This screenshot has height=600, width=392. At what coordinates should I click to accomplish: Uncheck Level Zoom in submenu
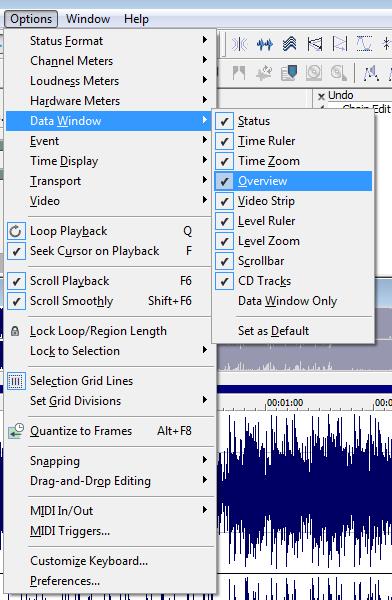pyautogui.click(x=293, y=241)
